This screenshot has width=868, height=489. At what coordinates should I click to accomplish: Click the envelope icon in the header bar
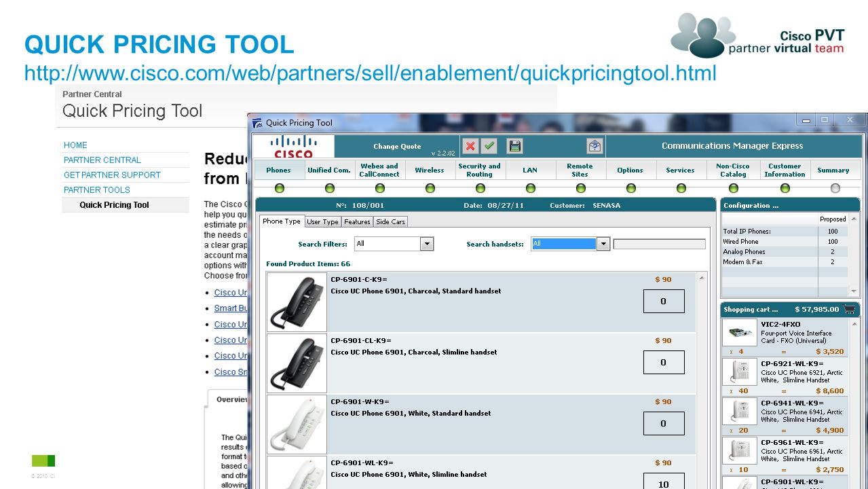pyautogui.click(x=595, y=146)
